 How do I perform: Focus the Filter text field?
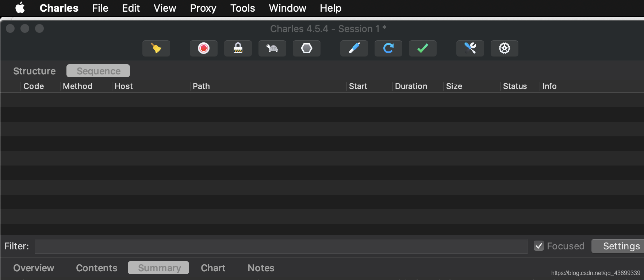click(x=281, y=246)
